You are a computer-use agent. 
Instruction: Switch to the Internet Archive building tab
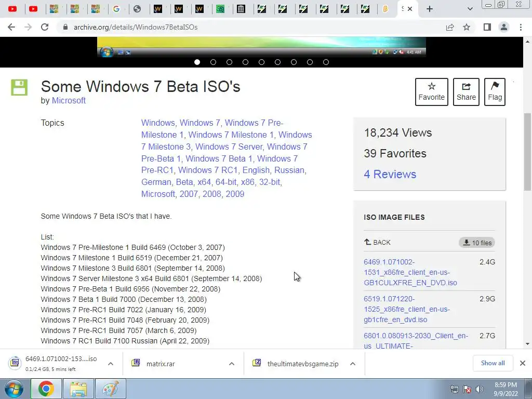click(x=241, y=9)
